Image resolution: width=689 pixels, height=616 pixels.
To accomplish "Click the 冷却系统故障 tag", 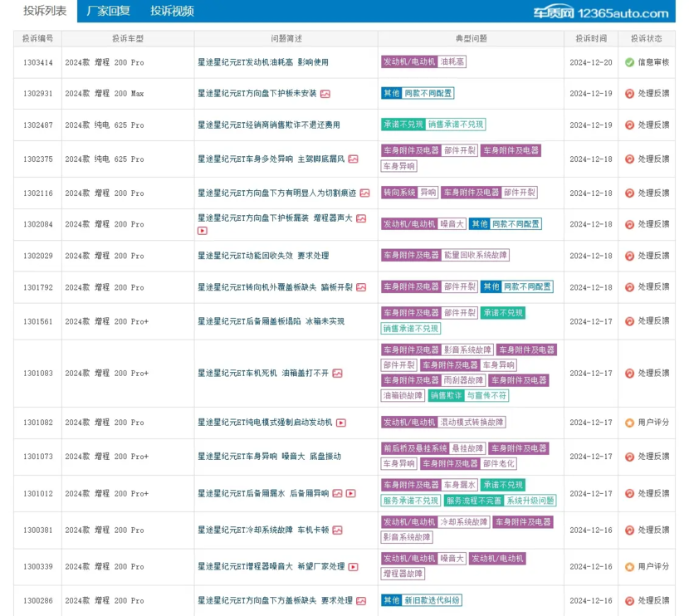I will click(464, 522).
